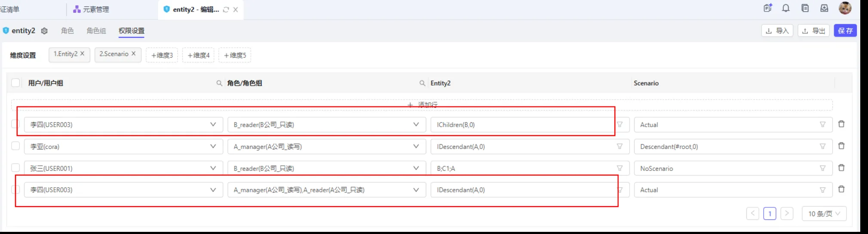Click filter icon in the IDescendant(A,0) field for 李亚
Screen dimensions: 868x234
(620, 146)
